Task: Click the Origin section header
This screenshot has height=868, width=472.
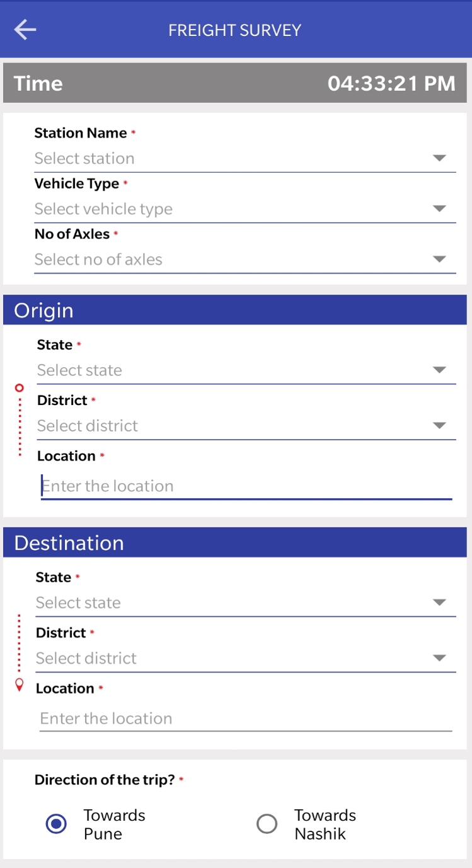Action: 234,310
